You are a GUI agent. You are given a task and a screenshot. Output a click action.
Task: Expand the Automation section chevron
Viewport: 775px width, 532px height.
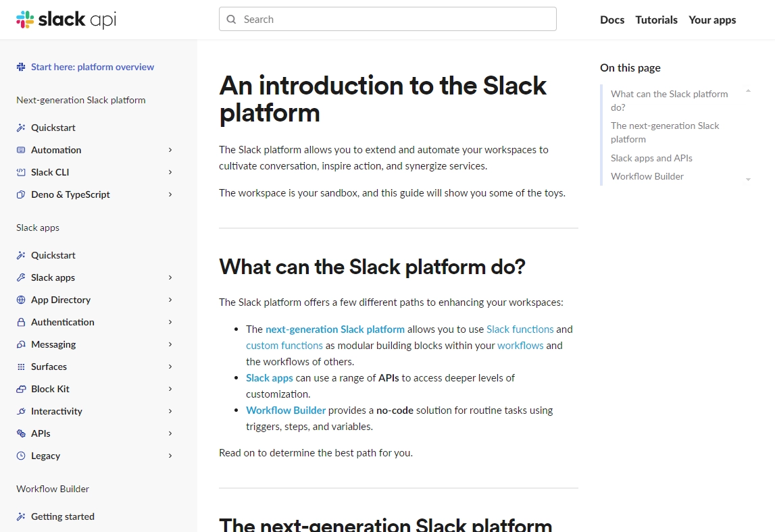coord(170,150)
